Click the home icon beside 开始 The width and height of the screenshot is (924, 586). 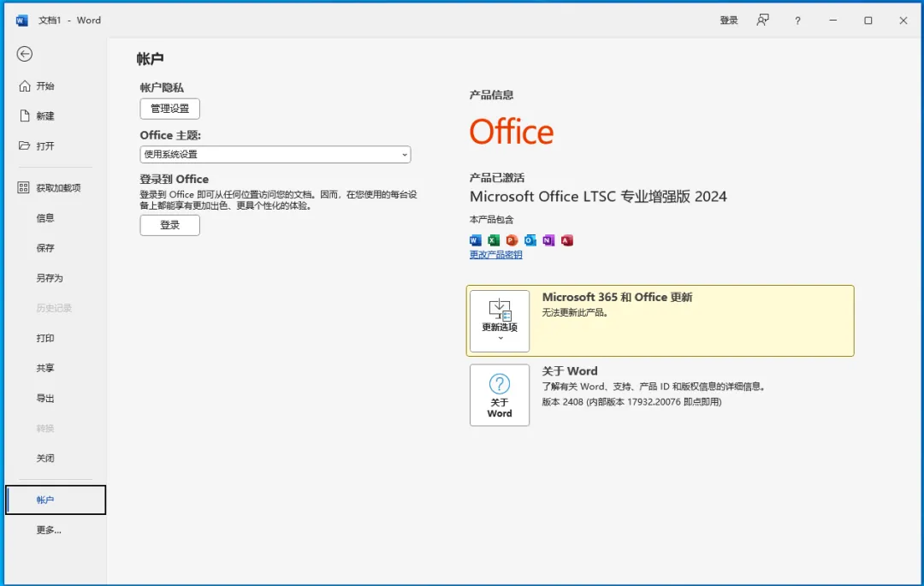pyautogui.click(x=24, y=86)
